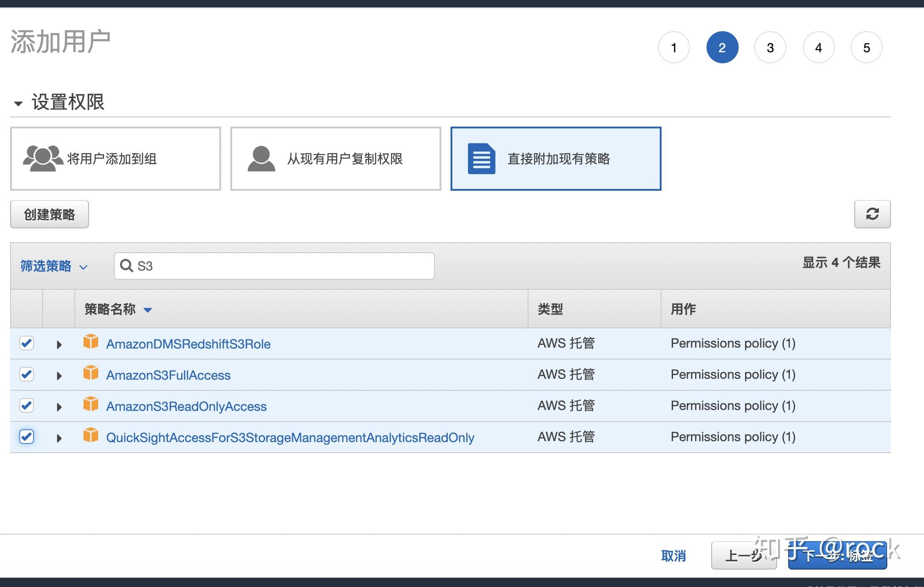Click the search magnifier icon in filter box
This screenshot has height=587, width=924.
tap(126, 266)
